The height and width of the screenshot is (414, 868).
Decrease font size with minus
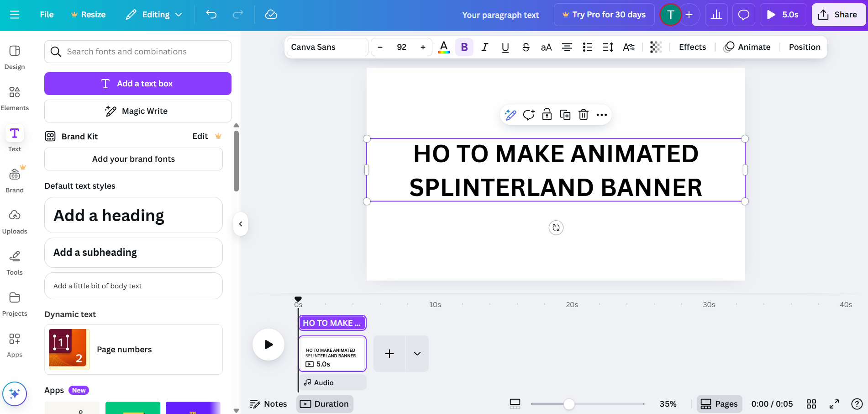[x=380, y=47]
